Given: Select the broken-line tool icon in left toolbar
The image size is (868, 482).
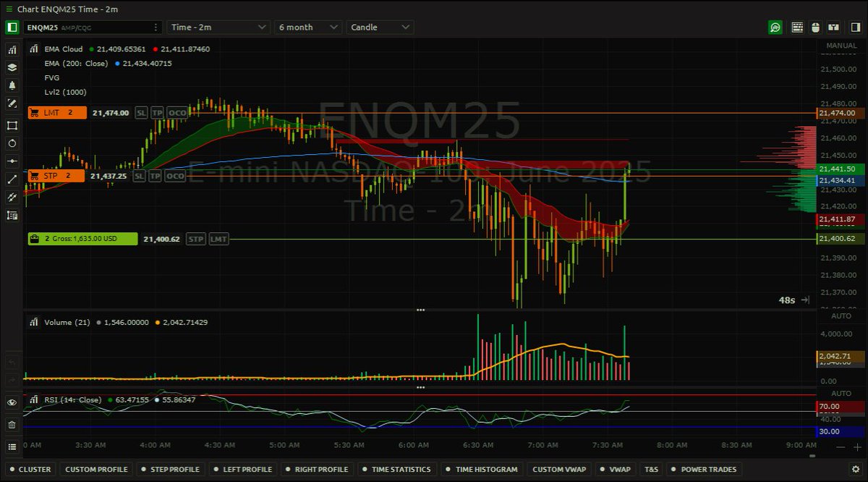Looking at the screenshot, I should (12, 197).
